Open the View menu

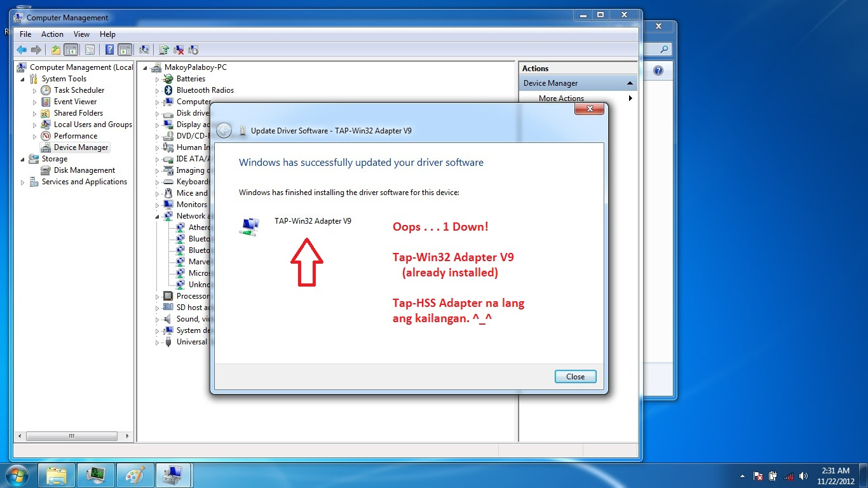click(81, 34)
